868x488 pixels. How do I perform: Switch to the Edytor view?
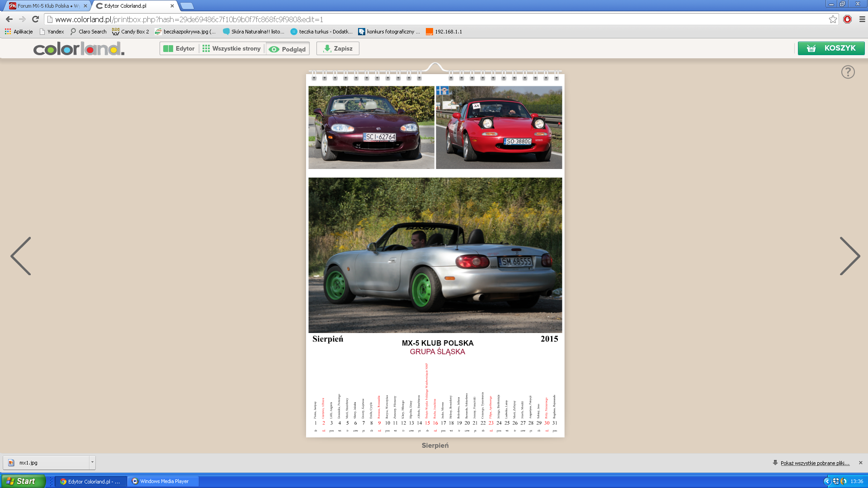pyautogui.click(x=179, y=48)
